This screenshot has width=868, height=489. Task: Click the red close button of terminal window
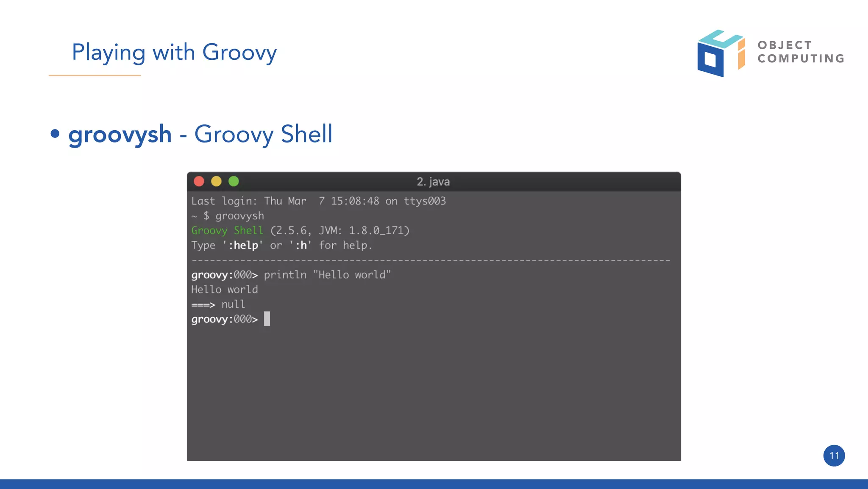pyautogui.click(x=199, y=182)
